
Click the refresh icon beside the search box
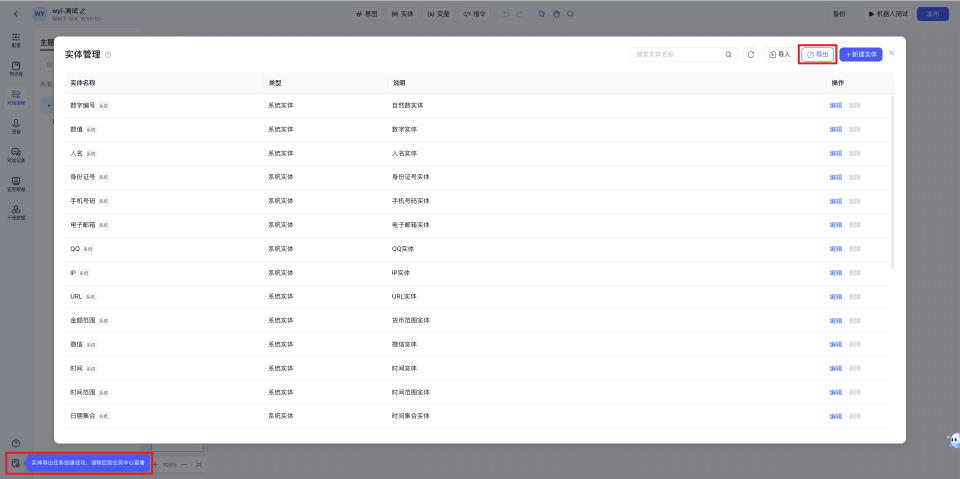pyautogui.click(x=751, y=55)
